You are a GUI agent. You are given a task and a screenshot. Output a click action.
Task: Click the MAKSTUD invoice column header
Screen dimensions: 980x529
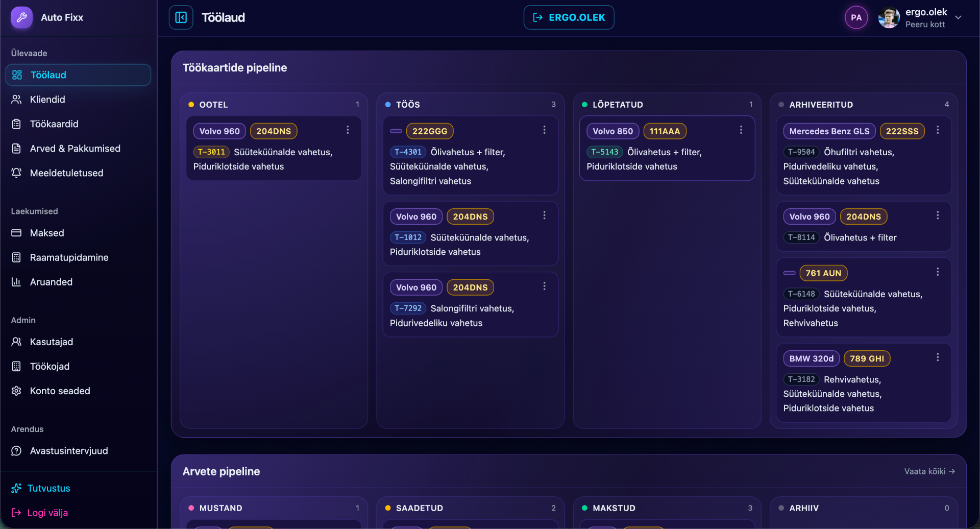click(614, 508)
